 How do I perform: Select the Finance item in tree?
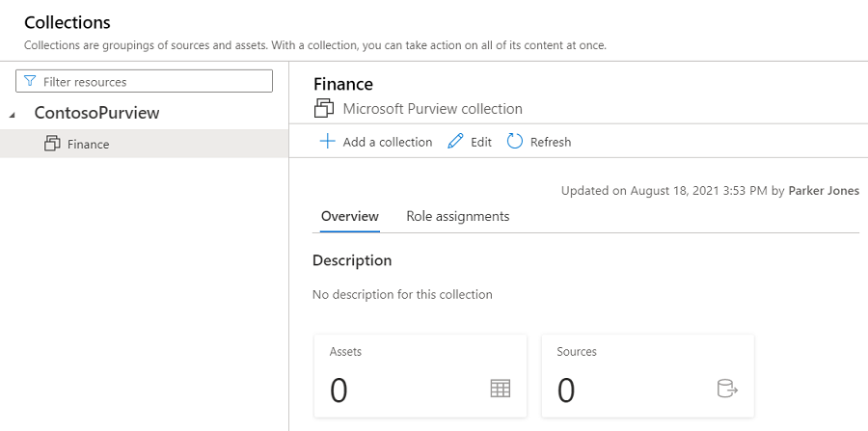[88, 145]
